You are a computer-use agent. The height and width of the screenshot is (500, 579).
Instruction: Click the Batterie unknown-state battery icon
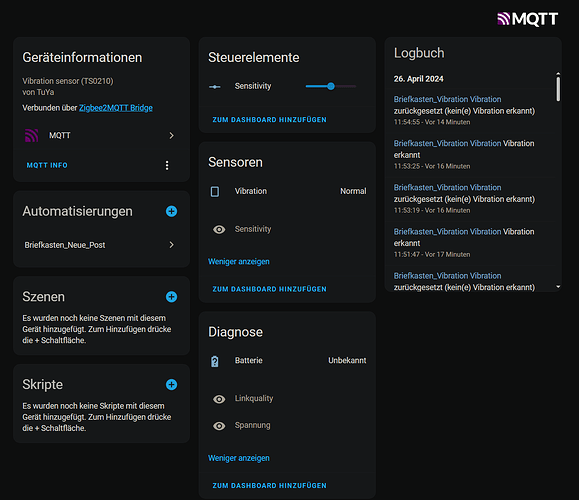tap(215, 361)
